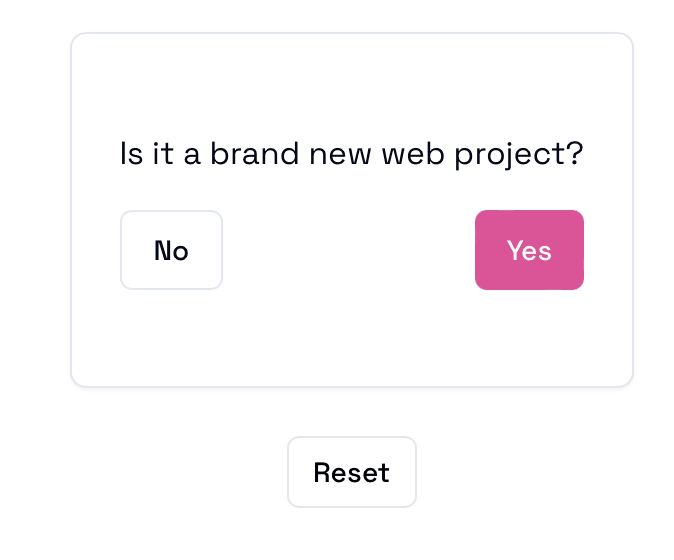This screenshot has height=560, width=674.
Task: Confirm it is a brand new project with Yes
Action: click(529, 250)
